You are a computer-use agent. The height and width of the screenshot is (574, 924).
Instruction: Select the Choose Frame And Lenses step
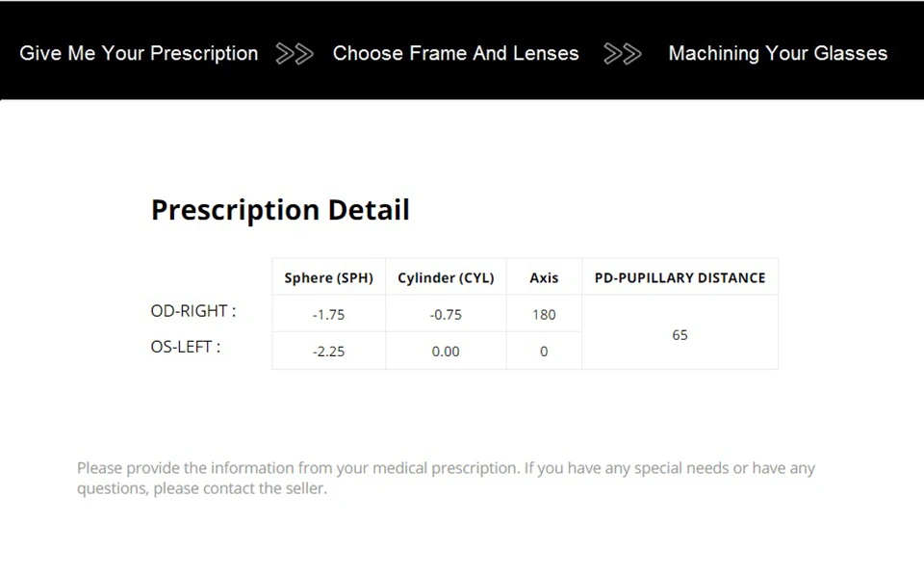point(455,54)
